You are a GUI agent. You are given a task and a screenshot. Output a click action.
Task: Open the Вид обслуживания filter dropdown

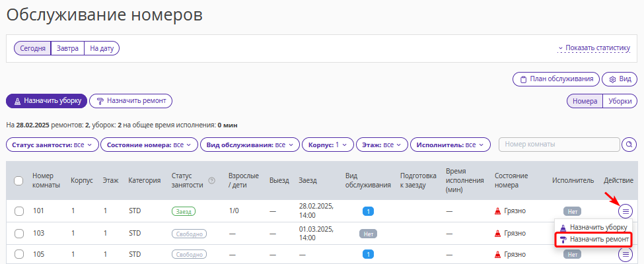[250, 145]
